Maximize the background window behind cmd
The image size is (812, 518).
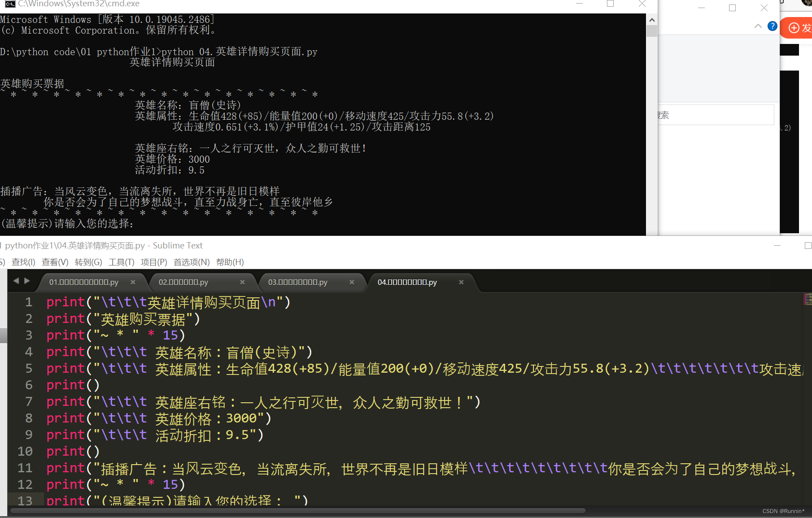coord(732,8)
